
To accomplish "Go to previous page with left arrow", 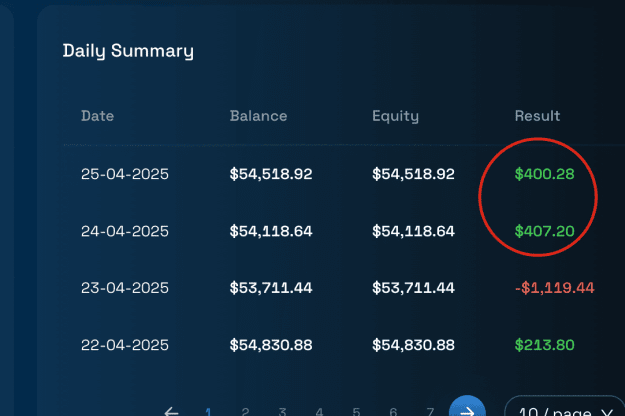I will pos(171,411).
